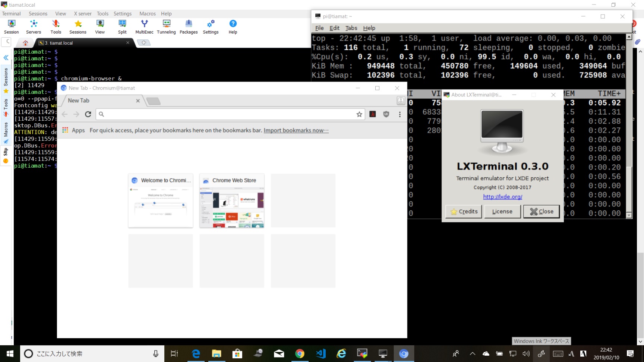Show hidden system tray icons
The image size is (644, 362).
(x=472, y=353)
